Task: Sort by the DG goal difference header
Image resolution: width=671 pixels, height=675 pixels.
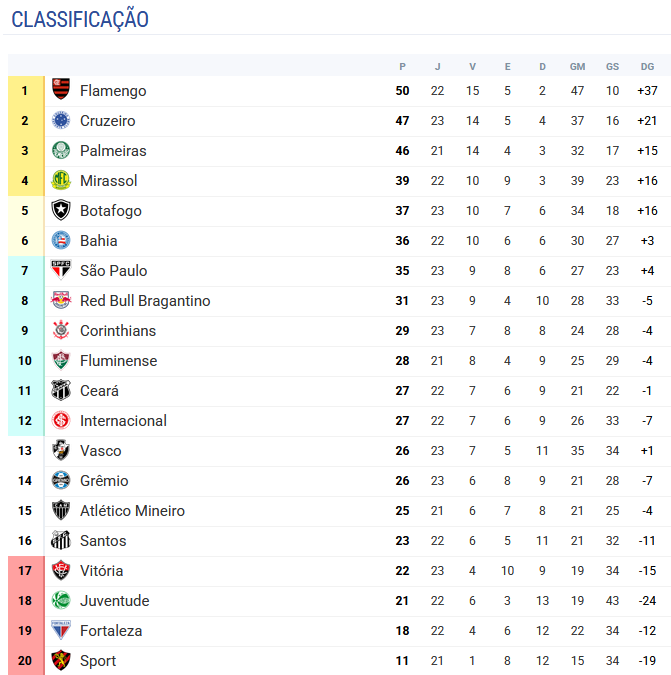Action: click(x=647, y=66)
